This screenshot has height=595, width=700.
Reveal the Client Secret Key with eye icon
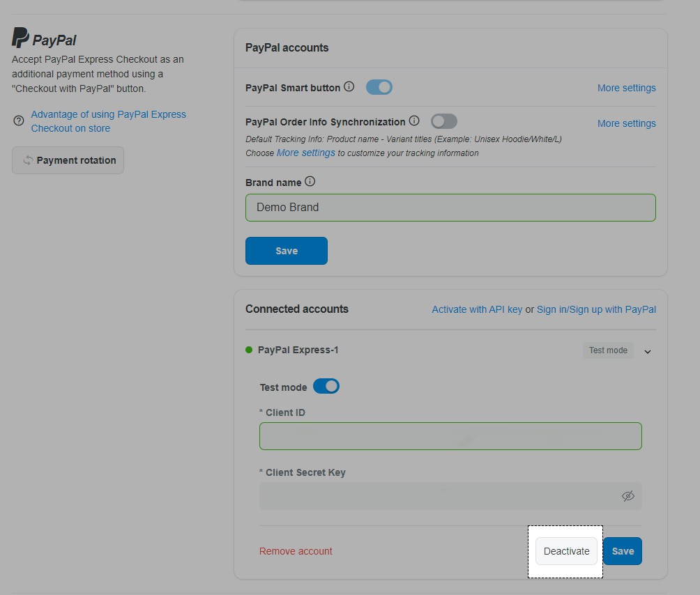click(x=628, y=495)
